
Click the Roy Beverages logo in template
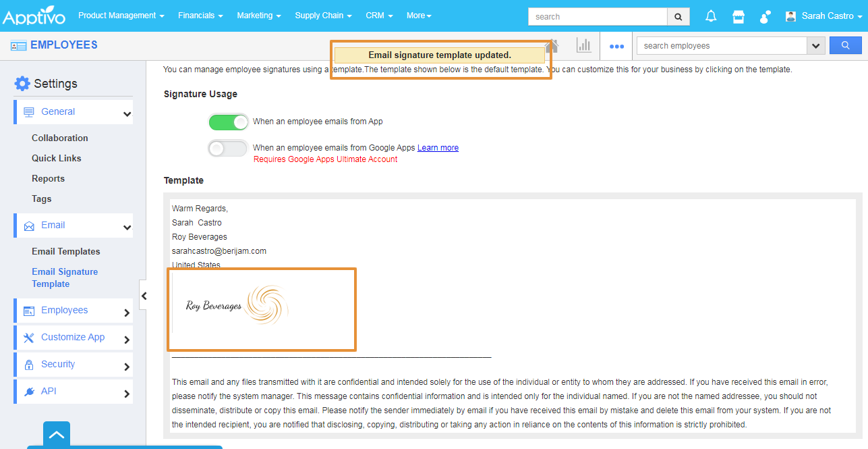[x=237, y=306]
